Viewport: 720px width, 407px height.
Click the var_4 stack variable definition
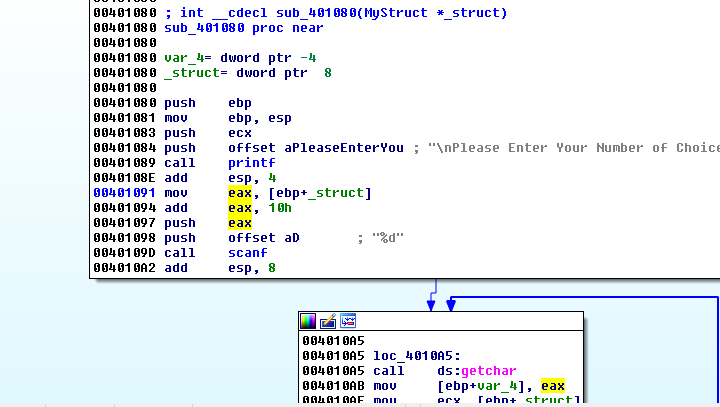pyautogui.click(x=184, y=57)
